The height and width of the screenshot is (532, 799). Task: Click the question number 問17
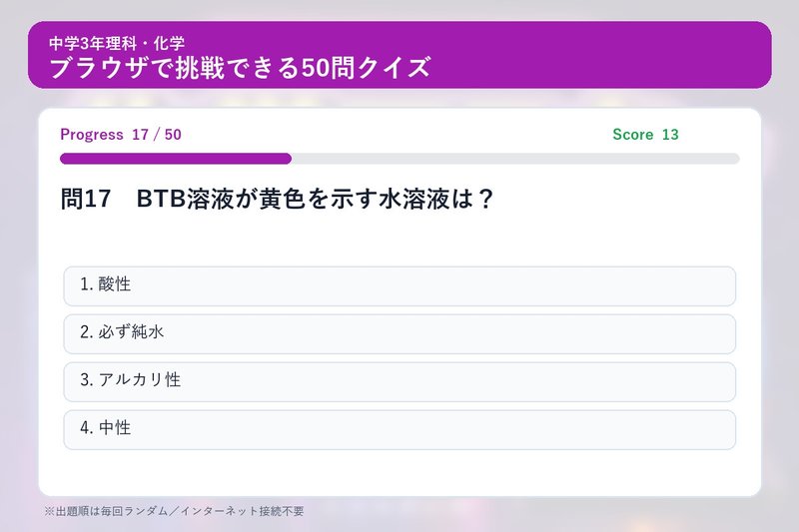[86, 199]
